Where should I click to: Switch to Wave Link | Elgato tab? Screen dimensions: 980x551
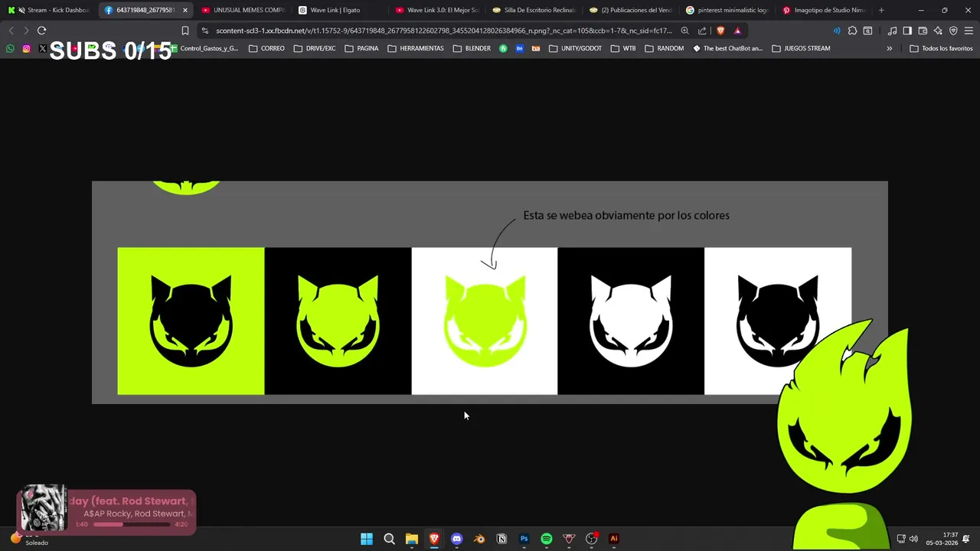[340, 10]
